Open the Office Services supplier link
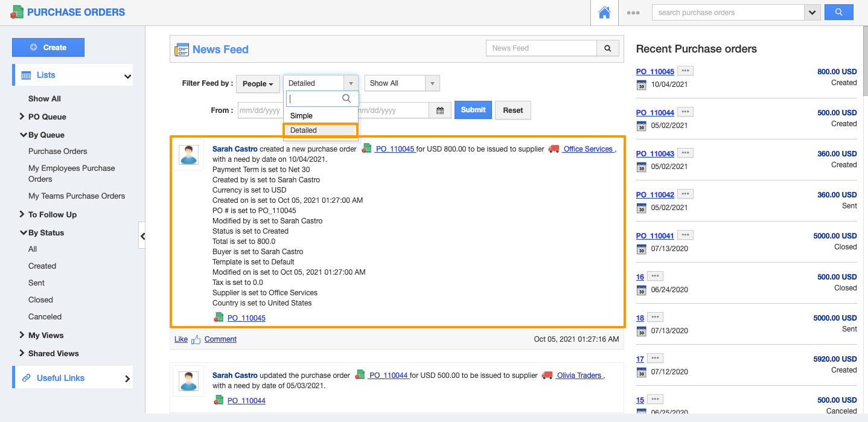868x422 pixels. pyautogui.click(x=588, y=149)
